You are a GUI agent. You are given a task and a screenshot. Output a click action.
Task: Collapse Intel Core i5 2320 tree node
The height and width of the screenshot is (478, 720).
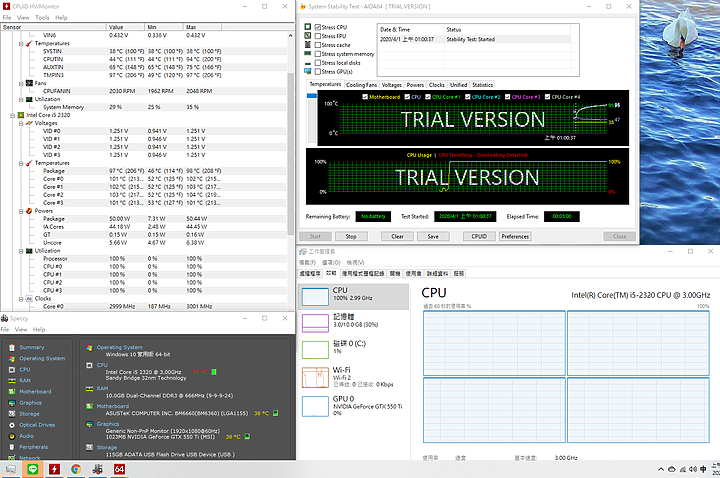click(x=13, y=115)
